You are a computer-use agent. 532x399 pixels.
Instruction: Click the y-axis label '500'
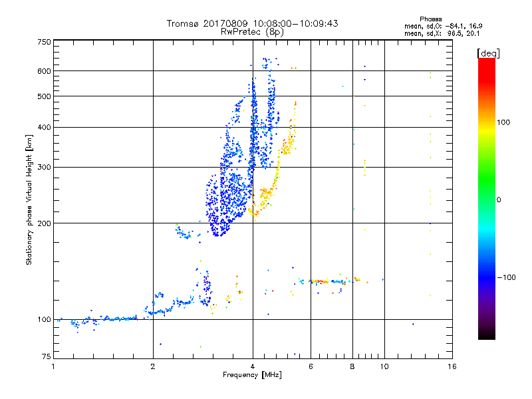click(44, 96)
